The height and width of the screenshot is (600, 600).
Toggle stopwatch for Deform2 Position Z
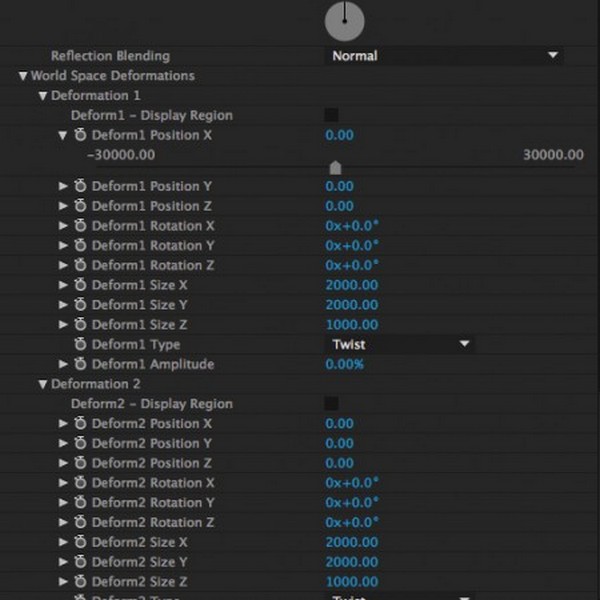80,463
